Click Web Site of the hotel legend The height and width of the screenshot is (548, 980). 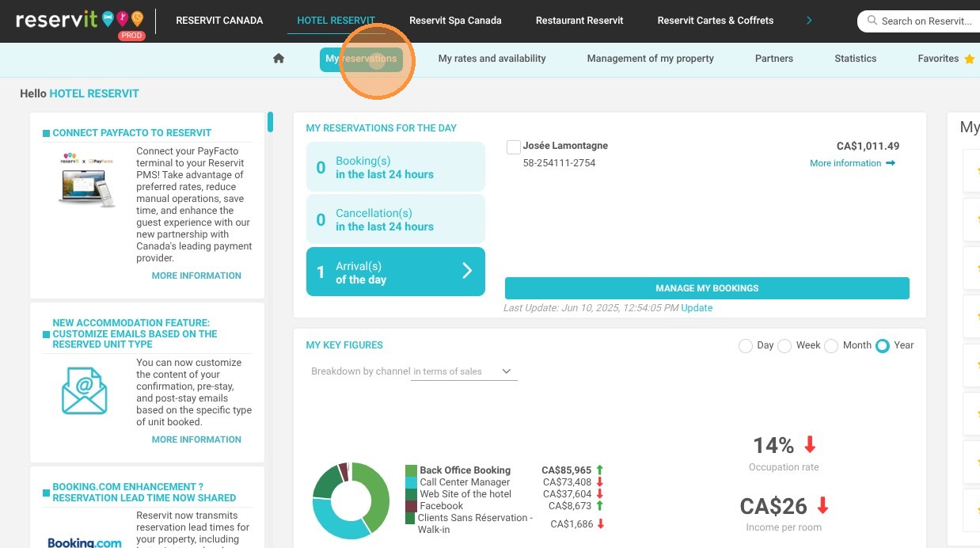click(x=465, y=494)
